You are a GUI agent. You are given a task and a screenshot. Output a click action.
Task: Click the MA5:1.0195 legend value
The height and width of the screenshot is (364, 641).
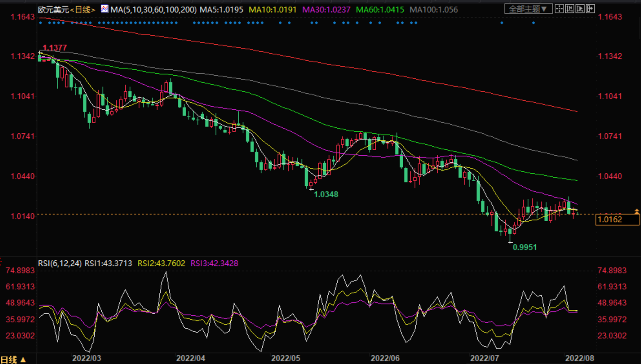pyautogui.click(x=221, y=9)
